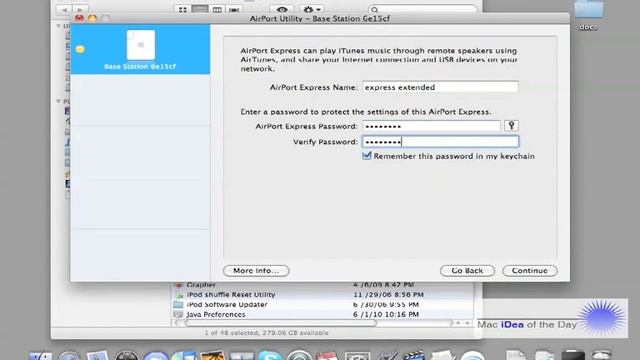Viewport: 640px width, 360px height.
Task: Select the Grapher row in Finder list
Action: click(322, 285)
